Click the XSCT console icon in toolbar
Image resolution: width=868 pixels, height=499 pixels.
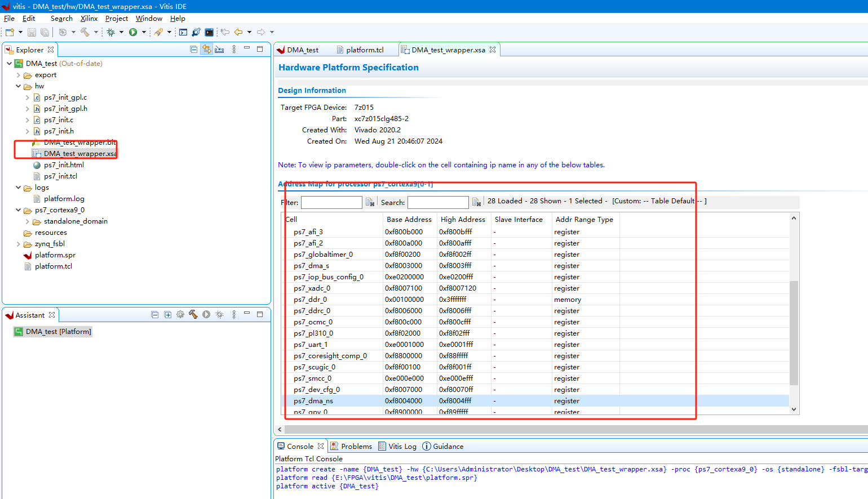[x=183, y=32]
